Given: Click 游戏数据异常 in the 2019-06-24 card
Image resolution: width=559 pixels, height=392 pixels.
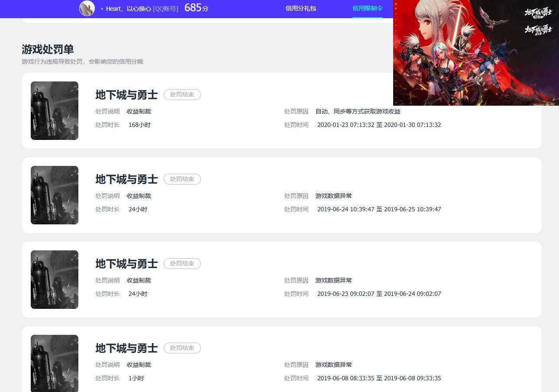Looking at the screenshot, I should tap(334, 196).
